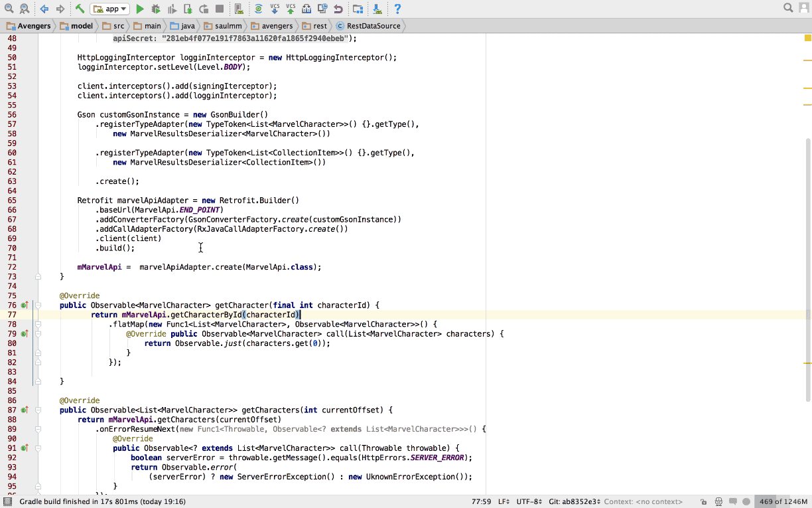Click the 469 of 1246M memory indicator
The image size is (812, 508).
(x=783, y=501)
